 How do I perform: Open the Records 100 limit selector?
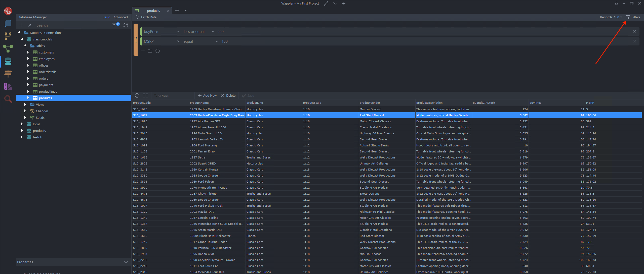(611, 17)
